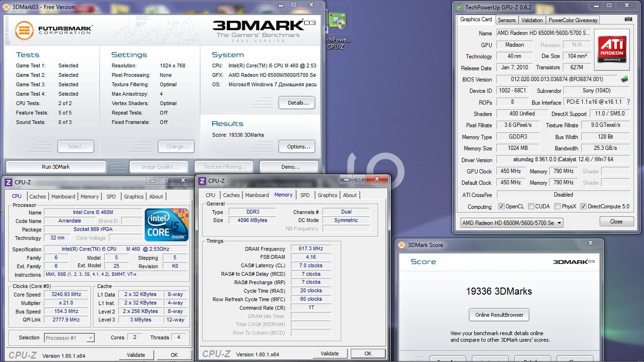Click the BIOS Version field
Image resolution: width=644 pixels, height=362 pixels.
[x=556, y=79]
